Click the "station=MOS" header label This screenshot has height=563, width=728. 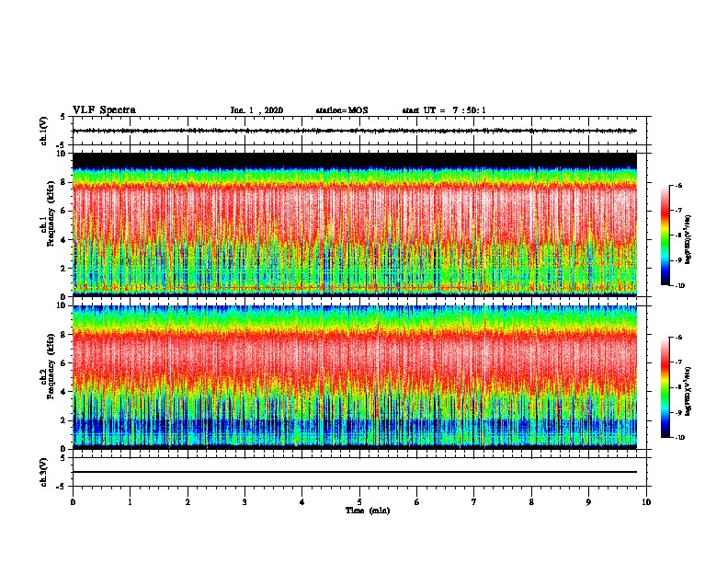point(342,110)
